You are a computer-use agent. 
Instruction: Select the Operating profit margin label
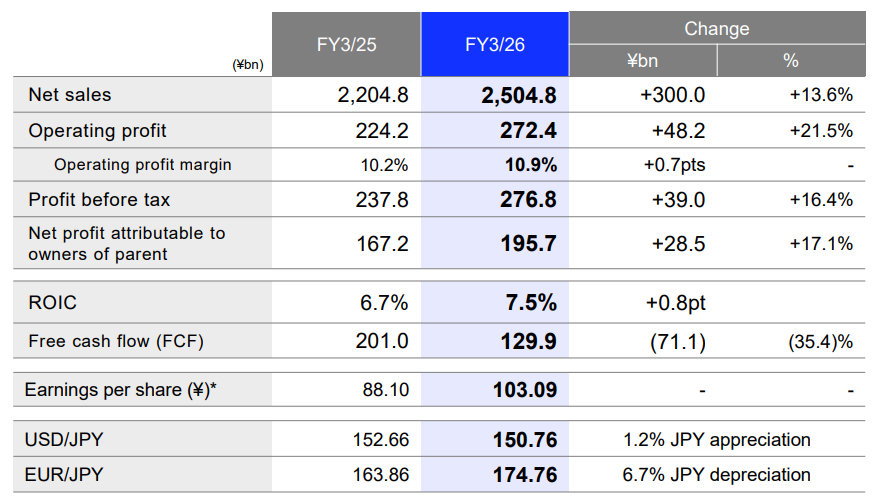[143, 165]
